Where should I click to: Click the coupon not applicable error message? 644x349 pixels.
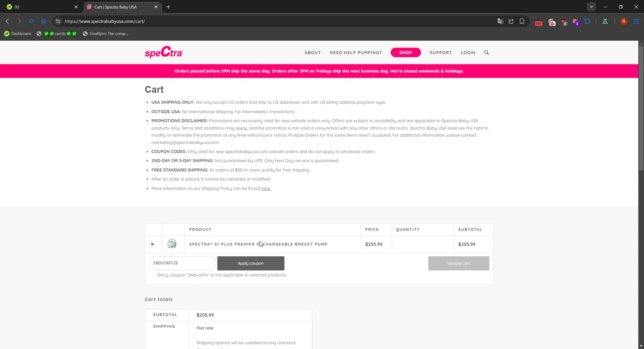(222, 275)
